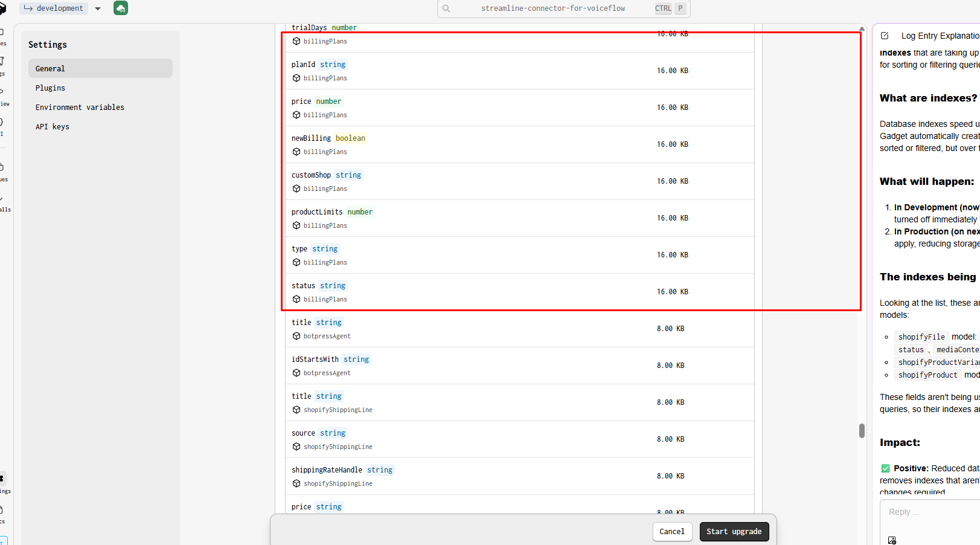Click the number type badge beside productLimits

360,212
